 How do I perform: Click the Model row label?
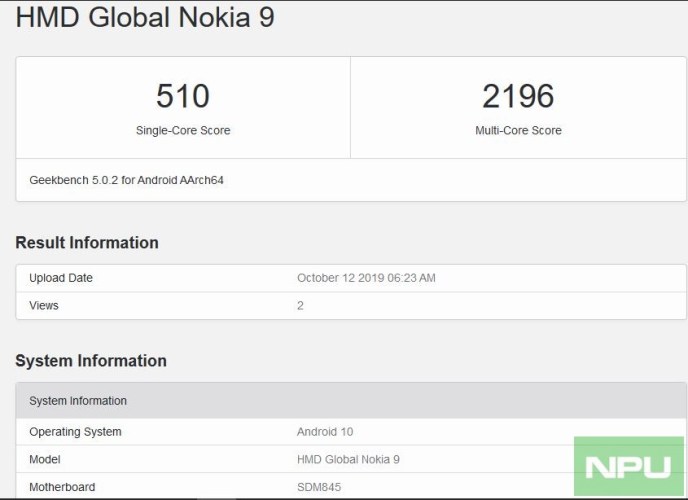click(x=45, y=460)
